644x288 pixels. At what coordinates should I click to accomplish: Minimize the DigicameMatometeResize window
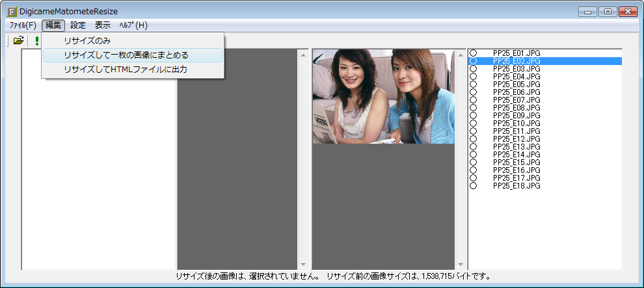point(588,12)
